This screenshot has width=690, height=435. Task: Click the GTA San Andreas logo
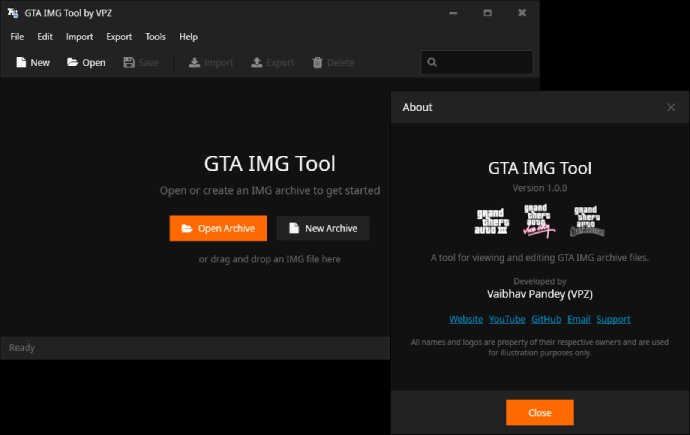click(586, 221)
